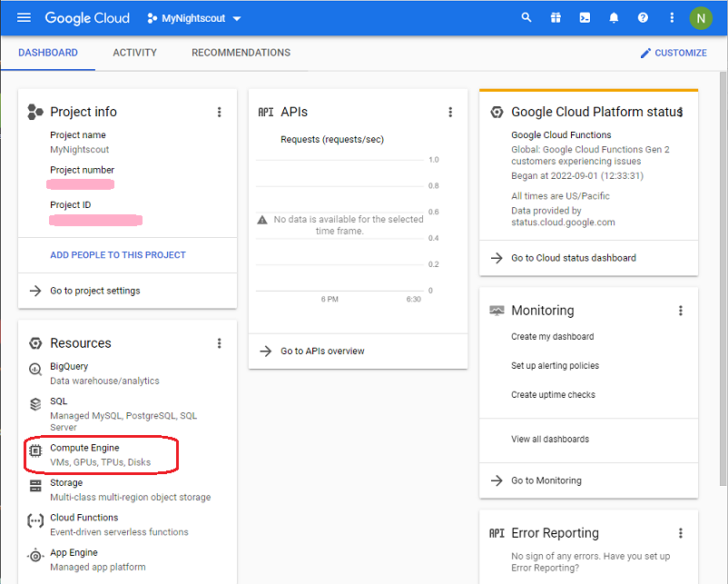Click View all dashboards

tap(550, 439)
